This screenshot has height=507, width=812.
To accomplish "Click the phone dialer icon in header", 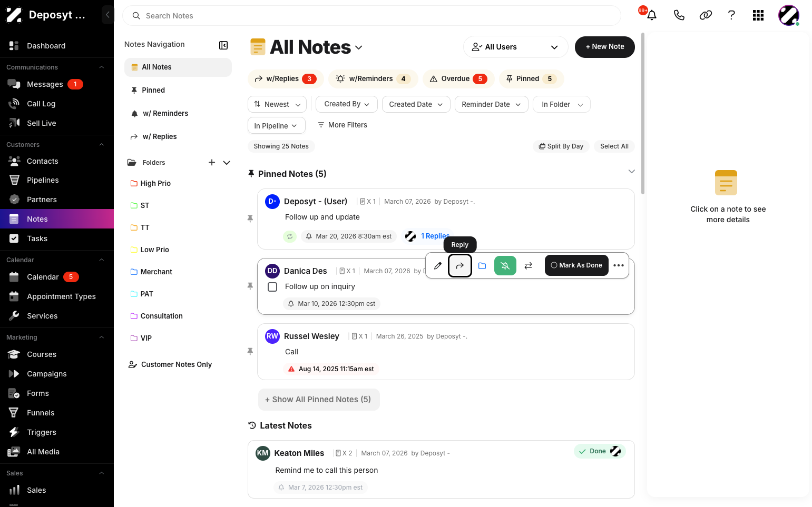I will [679, 15].
